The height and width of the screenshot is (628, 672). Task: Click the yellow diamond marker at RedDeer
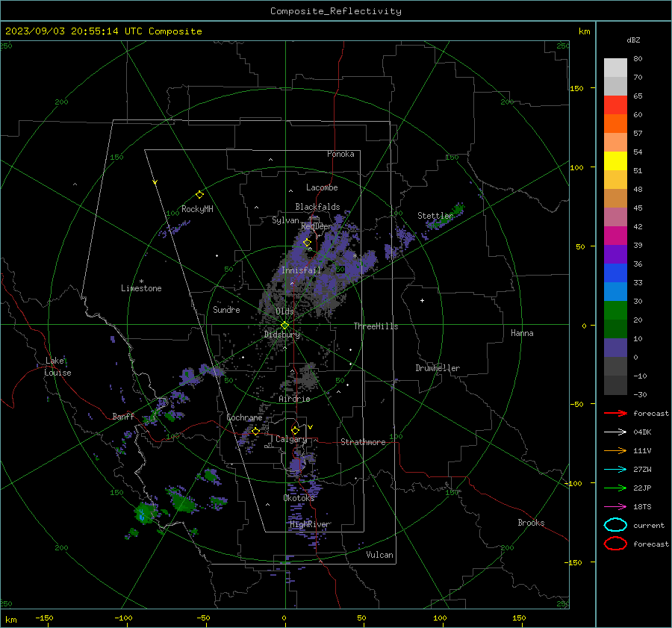pos(307,243)
